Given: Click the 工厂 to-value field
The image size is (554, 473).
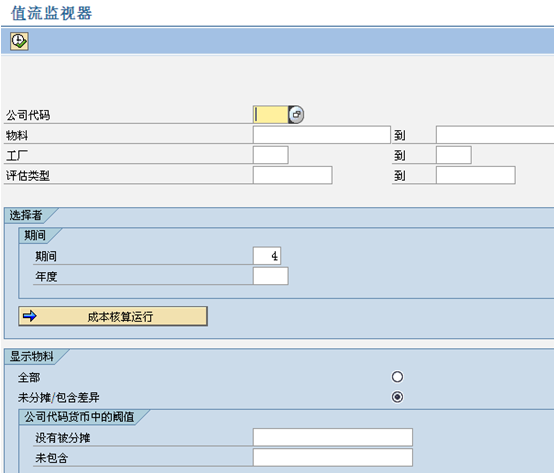Looking at the screenshot, I should [x=454, y=155].
